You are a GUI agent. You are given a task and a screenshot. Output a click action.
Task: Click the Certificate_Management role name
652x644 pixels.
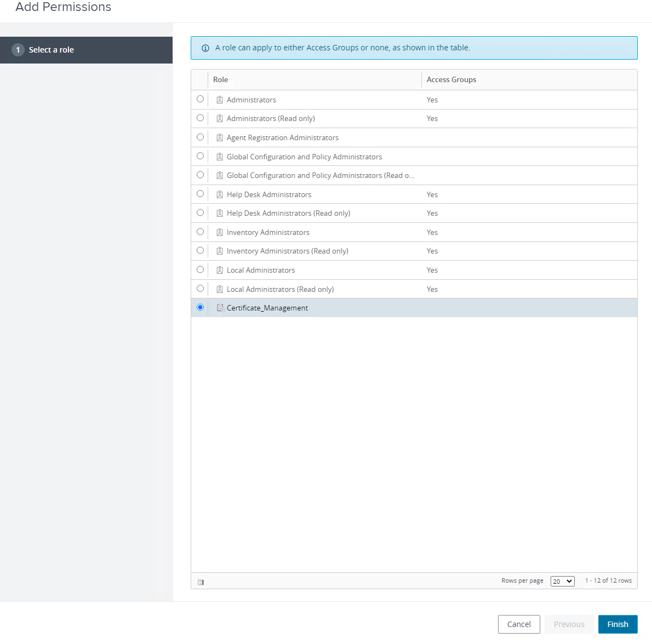[267, 308]
